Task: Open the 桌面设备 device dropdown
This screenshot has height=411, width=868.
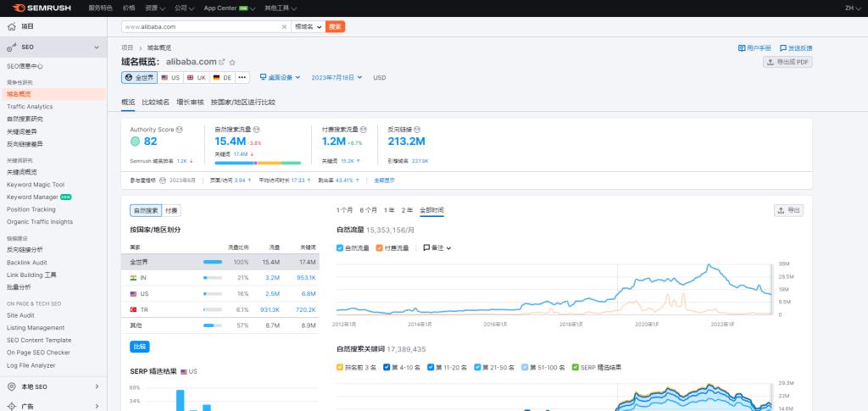Action: pyautogui.click(x=280, y=77)
